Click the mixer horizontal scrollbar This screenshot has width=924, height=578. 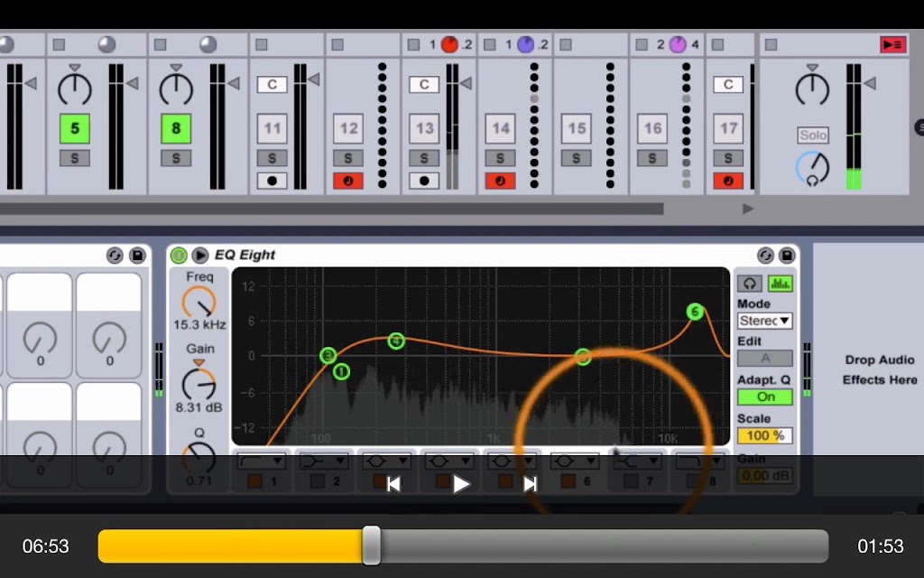coord(332,209)
